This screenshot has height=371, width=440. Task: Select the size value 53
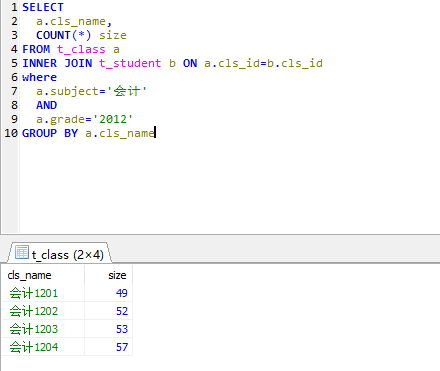click(x=109, y=329)
